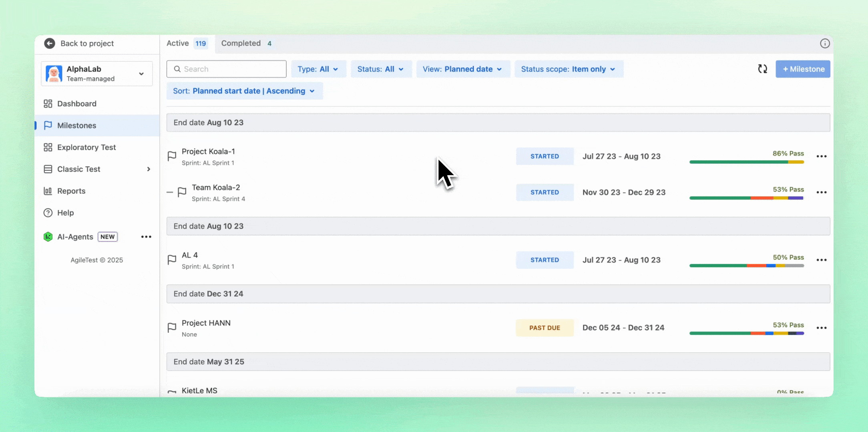Open more options for Team Koala-2
The width and height of the screenshot is (868, 432).
click(x=821, y=192)
